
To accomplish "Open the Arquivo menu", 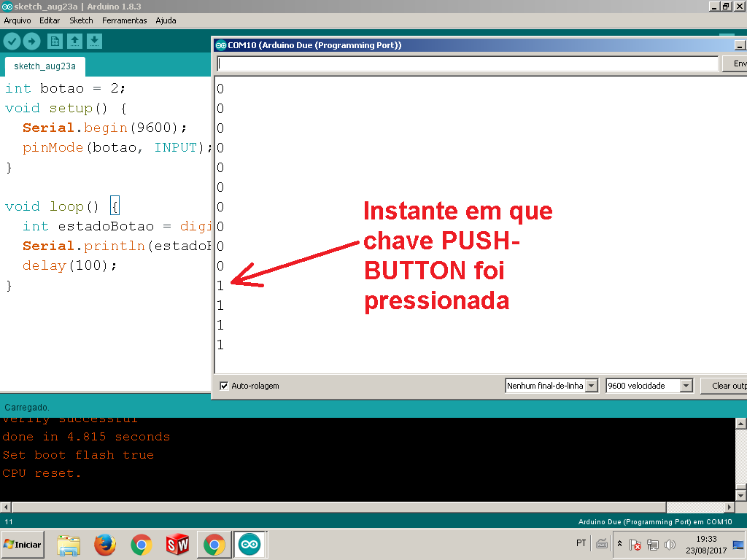I will tap(18, 20).
